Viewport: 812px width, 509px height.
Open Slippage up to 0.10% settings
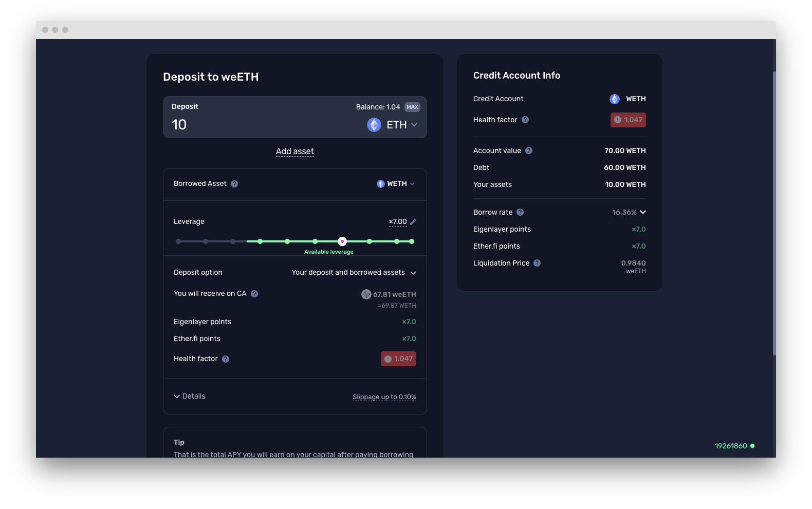point(384,397)
